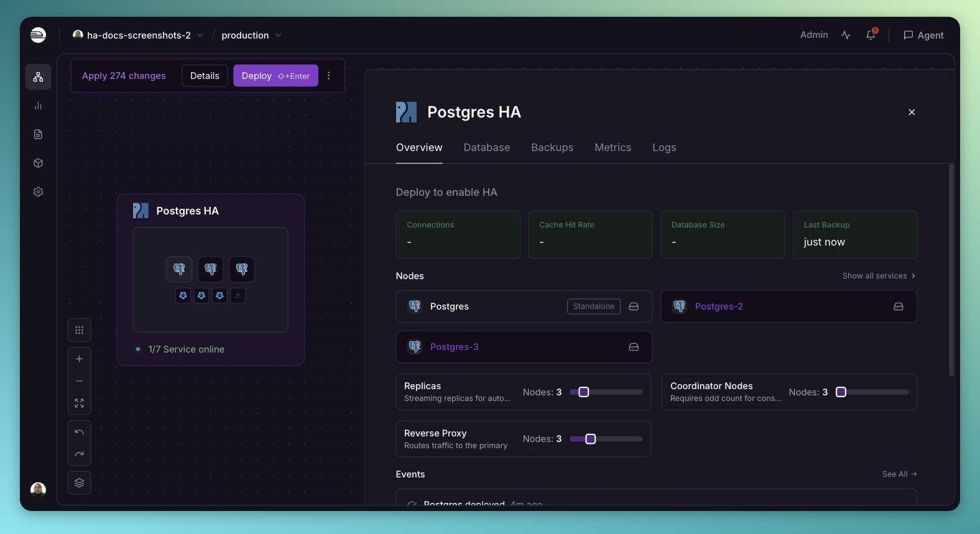Open the architecture canvas sidebar icon
This screenshot has height=534, width=980.
pyautogui.click(x=38, y=77)
